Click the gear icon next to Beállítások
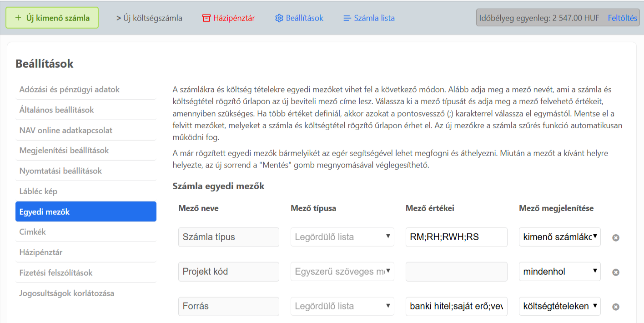Image resolution: width=644 pixels, height=323 pixels. pyautogui.click(x=279, y=18)
